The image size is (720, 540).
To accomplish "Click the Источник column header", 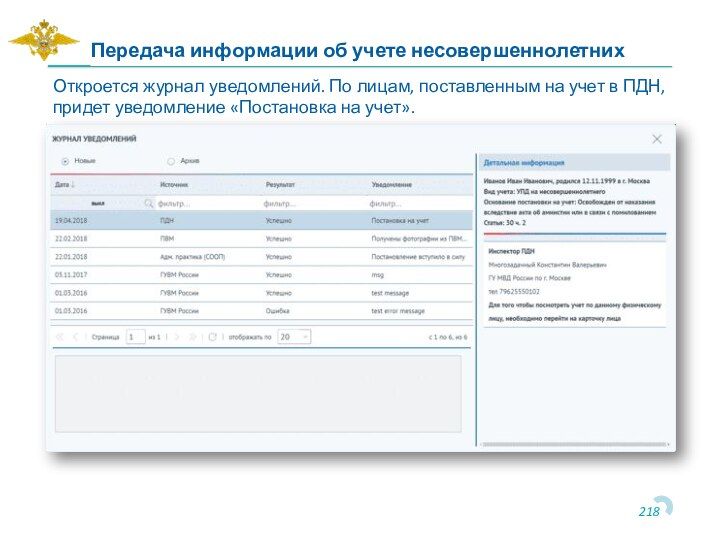I will (x=174, y=185).
